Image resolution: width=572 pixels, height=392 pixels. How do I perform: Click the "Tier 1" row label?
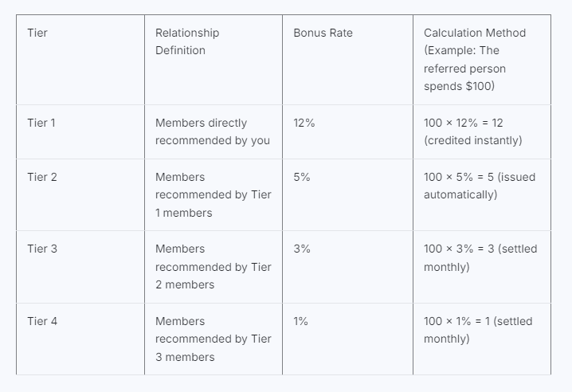click(x=41, y=123)
